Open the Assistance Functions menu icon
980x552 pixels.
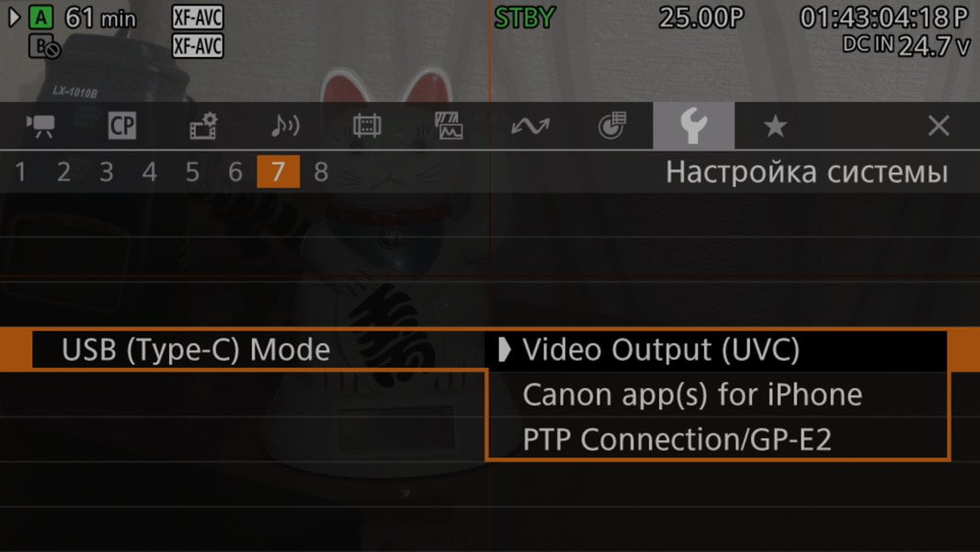click(449, 126)
